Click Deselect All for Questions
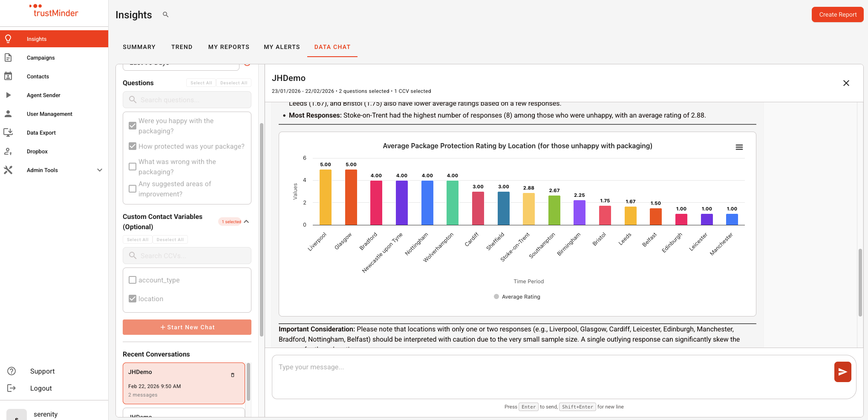This screenshot has width=868, height=420. click(x=234, y=83)
